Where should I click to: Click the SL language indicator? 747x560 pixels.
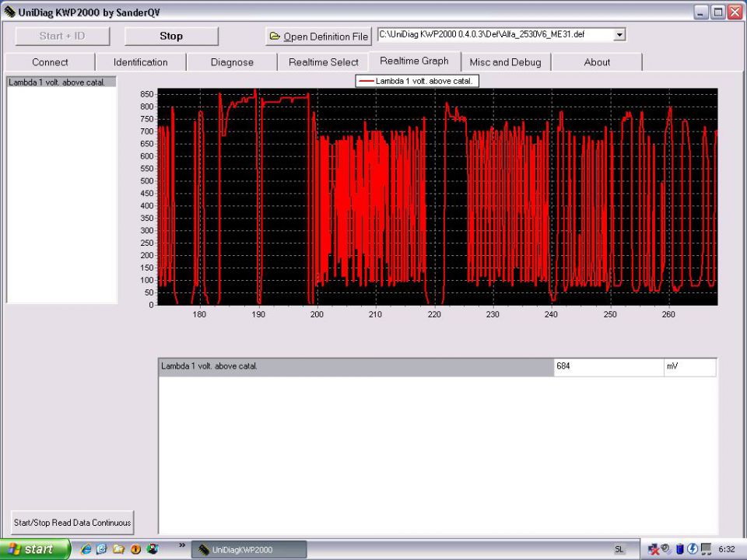point(619,550)
